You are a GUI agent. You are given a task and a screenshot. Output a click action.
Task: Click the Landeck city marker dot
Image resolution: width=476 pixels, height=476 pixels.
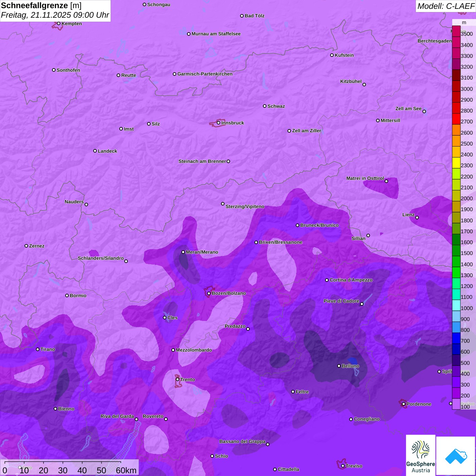[95, 151]
